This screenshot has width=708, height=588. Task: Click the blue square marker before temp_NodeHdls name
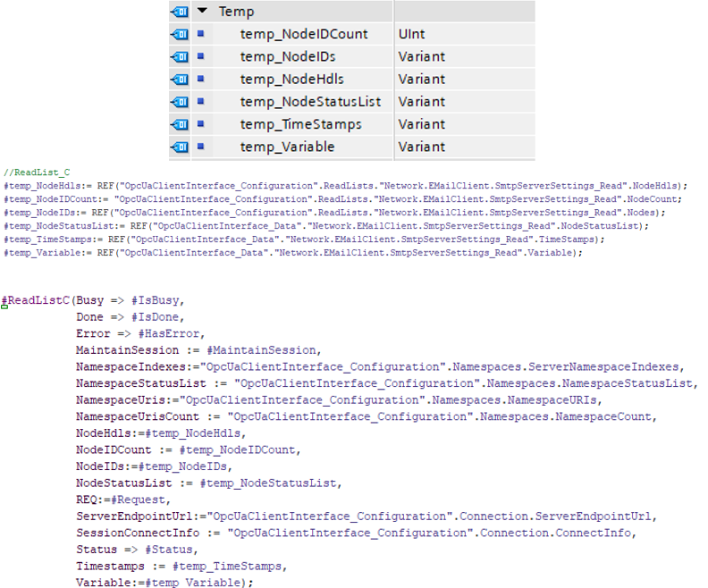[201, 80]
